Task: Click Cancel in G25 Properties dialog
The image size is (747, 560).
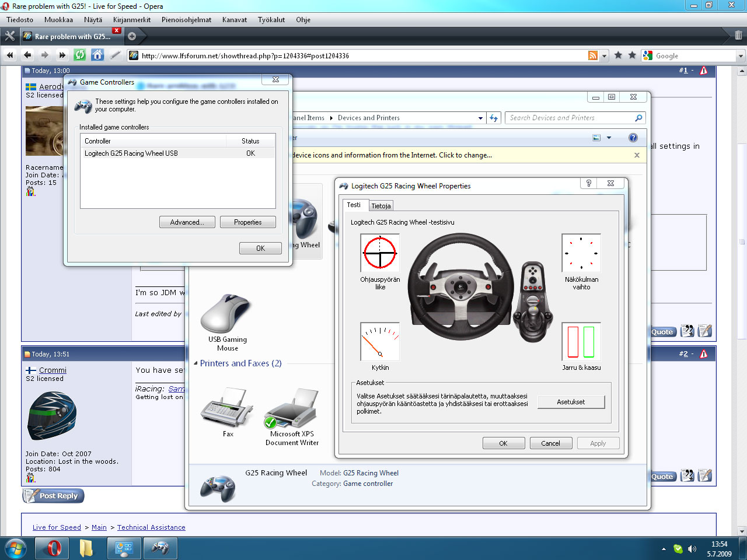Action: pos(550,443)
